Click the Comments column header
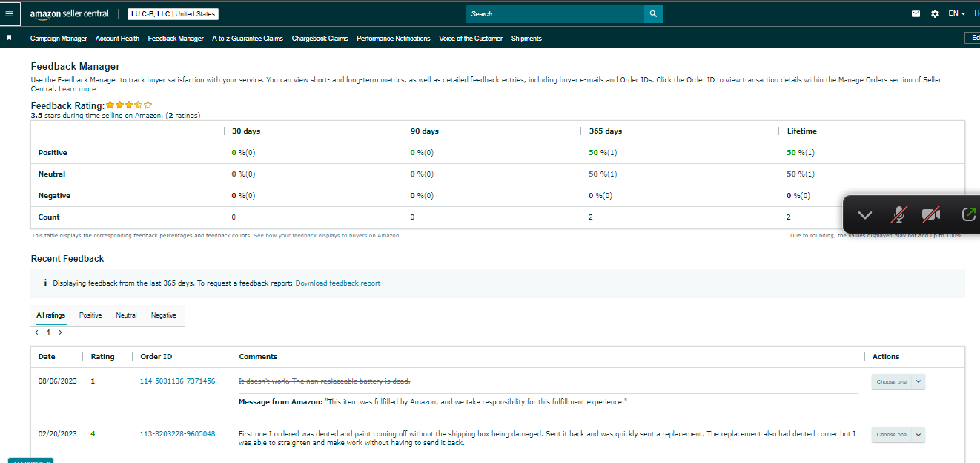 (258, 357)
